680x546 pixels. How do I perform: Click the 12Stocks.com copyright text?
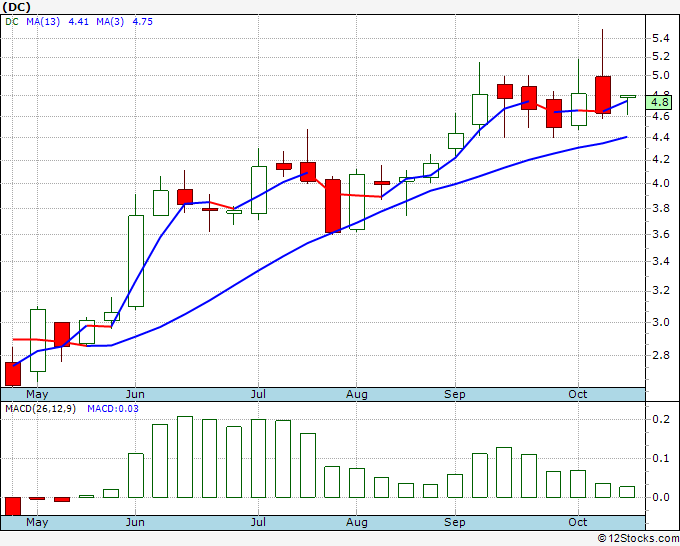638,539
